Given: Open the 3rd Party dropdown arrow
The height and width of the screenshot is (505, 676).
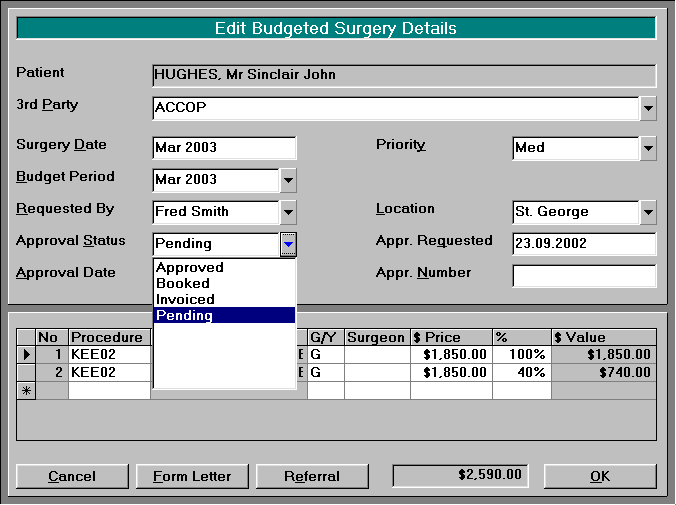Looking at the screenshot, I should 648,108.
